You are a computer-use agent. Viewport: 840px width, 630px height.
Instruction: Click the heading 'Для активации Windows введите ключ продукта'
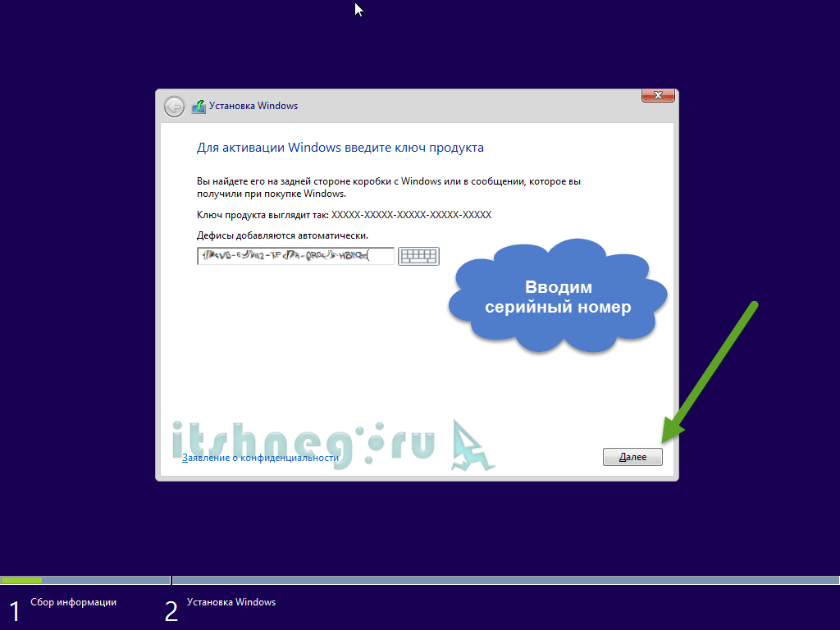click(340, 148)
